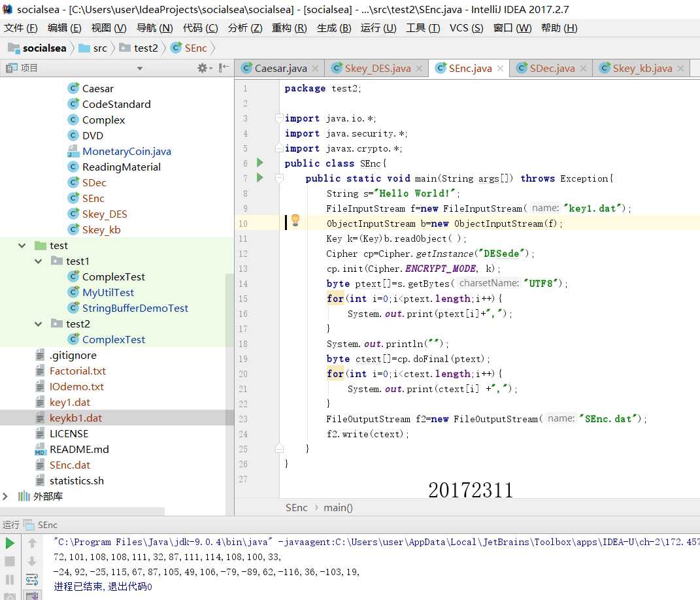Click the fold end marker at line 25
Screen dimensions: 700x600
tap(280, 448)
